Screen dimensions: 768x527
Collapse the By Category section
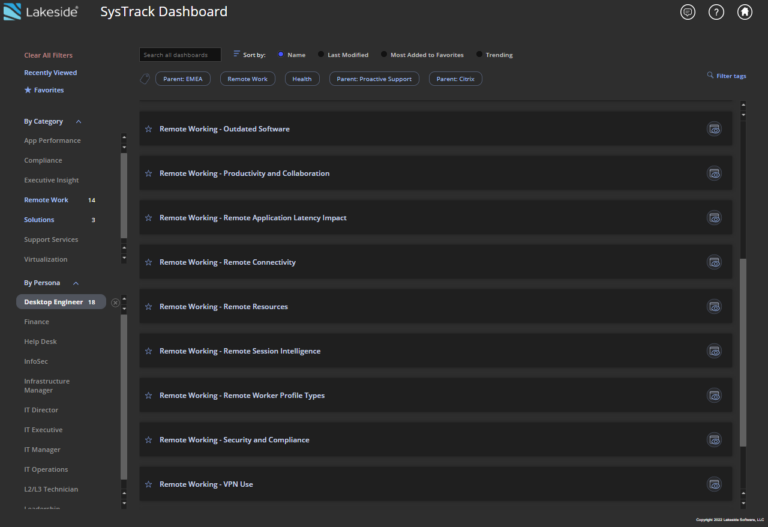click(78, 121)
